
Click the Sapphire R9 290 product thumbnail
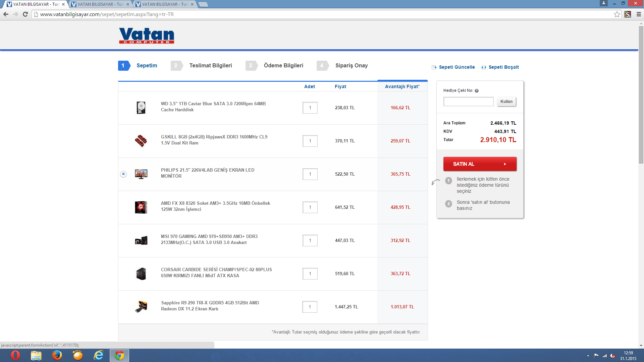coord(141,306)
